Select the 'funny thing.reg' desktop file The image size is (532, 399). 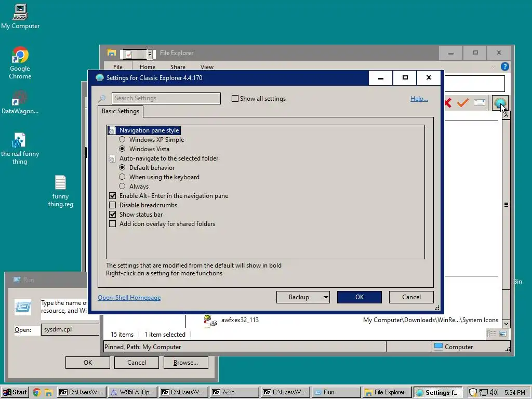60,191
